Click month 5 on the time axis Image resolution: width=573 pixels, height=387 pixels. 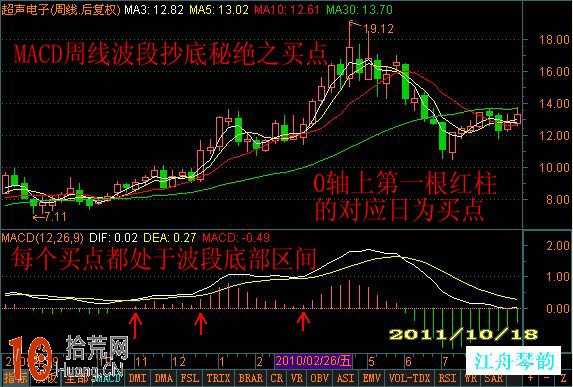point(371,362)
